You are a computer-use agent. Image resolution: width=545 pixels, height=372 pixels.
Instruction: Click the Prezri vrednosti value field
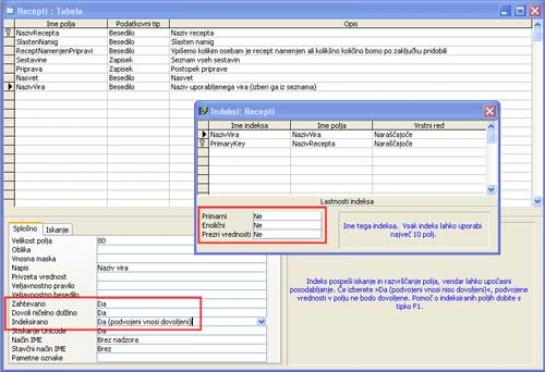pyautogui.click(x=287, y=234)
